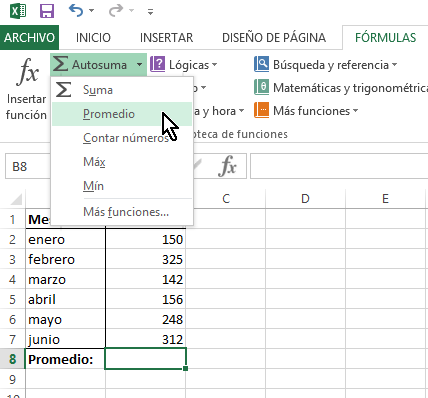This screenshot has width=428, height=398.
Task: Choose Contar números from the menu
Action: point(122,138)
